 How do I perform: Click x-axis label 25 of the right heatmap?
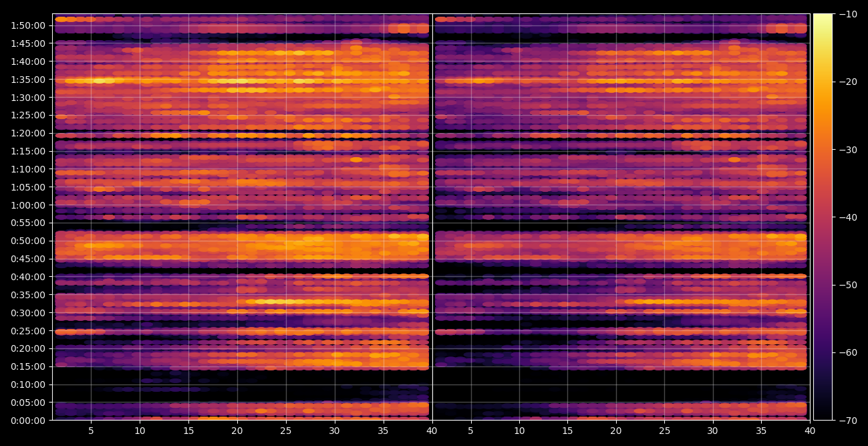pos(664,431)
